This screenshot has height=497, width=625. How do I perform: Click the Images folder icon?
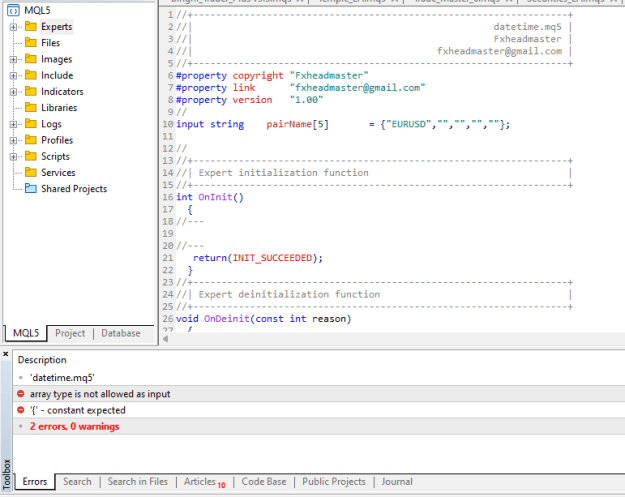click(31, 59)
